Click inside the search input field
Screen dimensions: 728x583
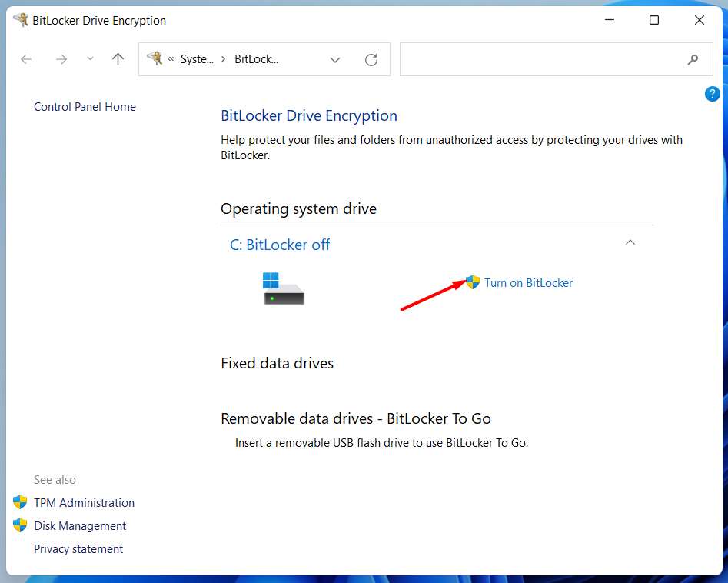pos(538,59)
